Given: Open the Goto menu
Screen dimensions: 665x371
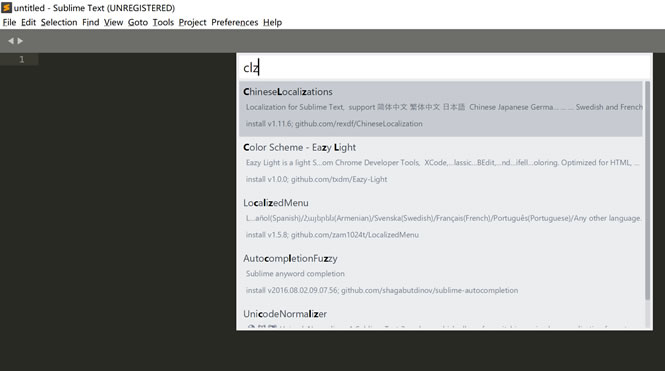Looking at the screenshot, I should coord(138,22).
